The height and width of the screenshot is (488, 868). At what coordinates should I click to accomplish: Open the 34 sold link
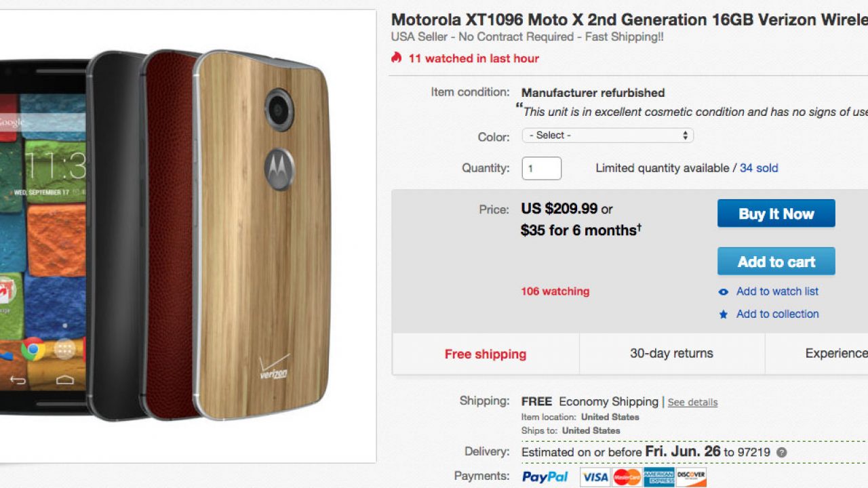click(759, 168)
